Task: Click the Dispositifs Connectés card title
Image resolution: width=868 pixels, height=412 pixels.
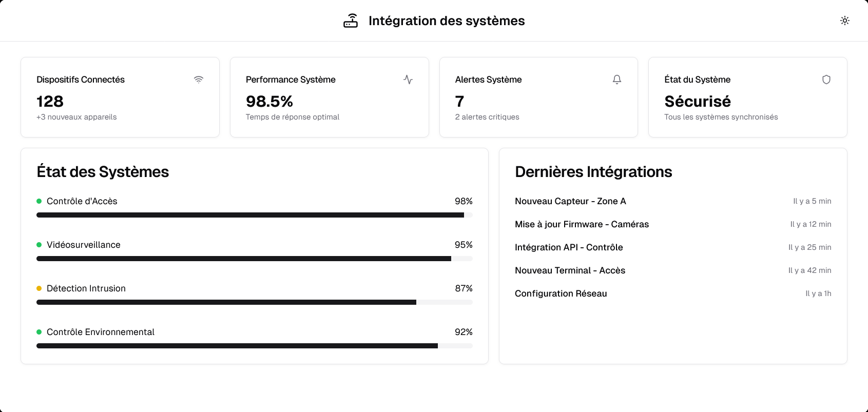Action: 81,80
